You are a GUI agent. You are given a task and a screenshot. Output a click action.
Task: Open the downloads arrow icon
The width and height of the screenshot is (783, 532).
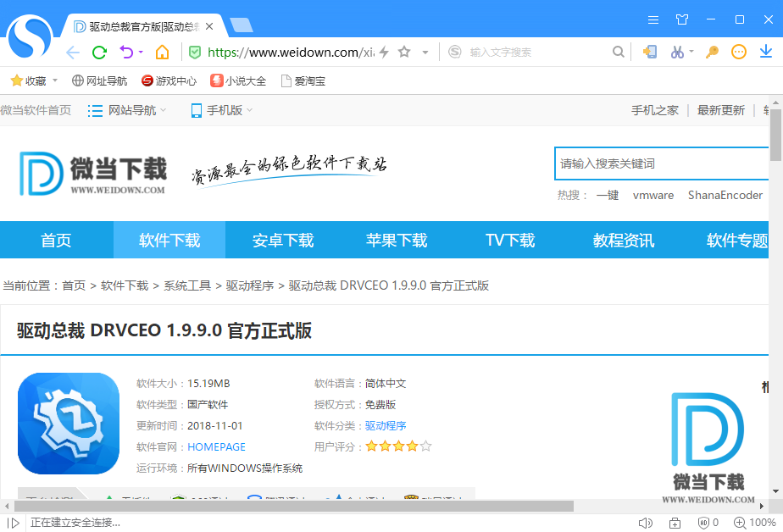pos(766,52)
